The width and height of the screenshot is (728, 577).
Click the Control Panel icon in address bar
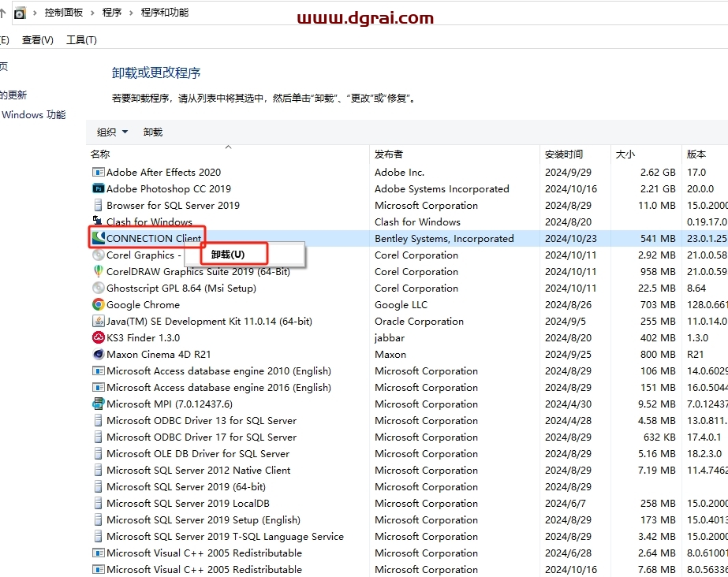click(x=20, y=13)
